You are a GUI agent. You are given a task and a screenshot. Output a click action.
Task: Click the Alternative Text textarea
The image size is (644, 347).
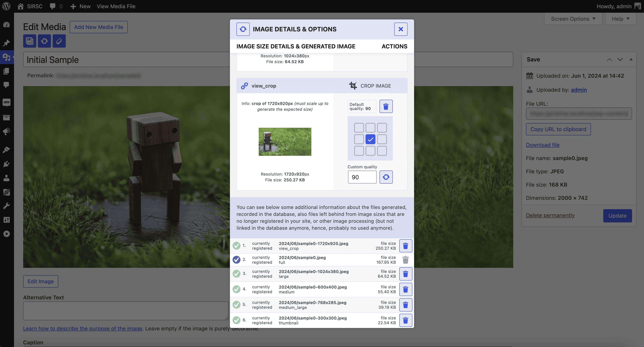[126, 311]
